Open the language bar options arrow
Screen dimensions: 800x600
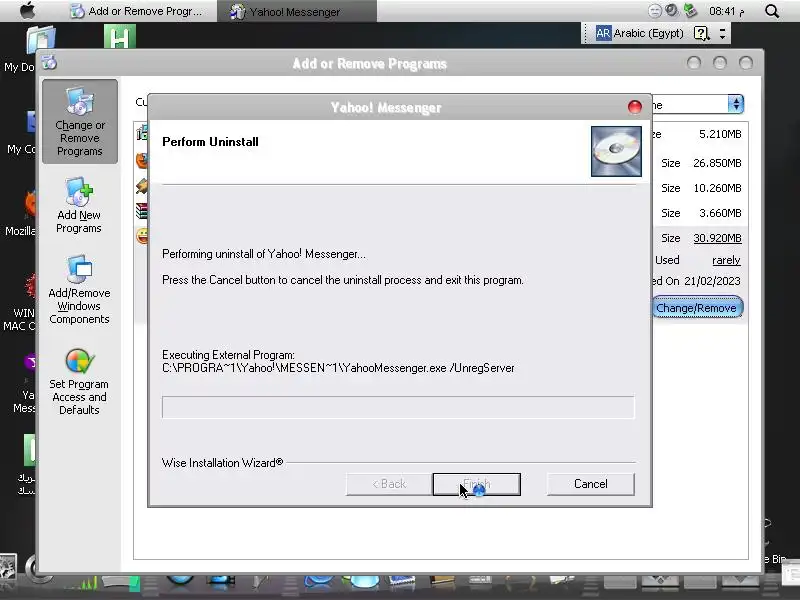(x=722, y=34)
